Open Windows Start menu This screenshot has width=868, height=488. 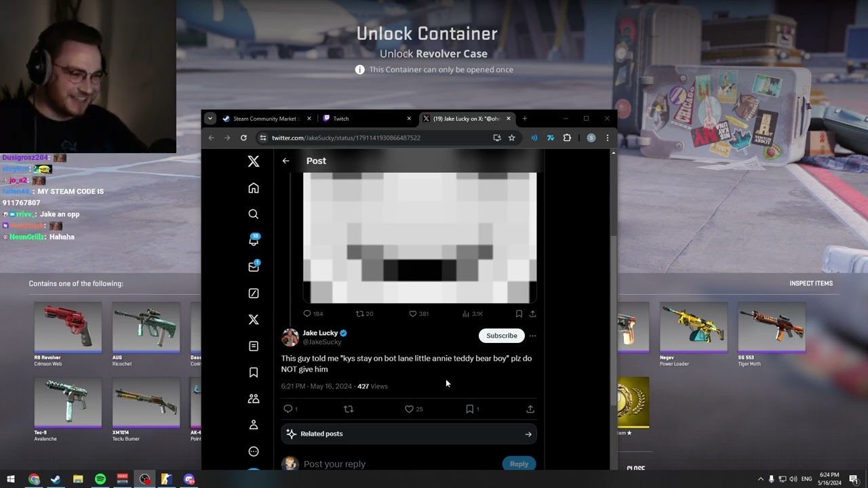point(11,479)
